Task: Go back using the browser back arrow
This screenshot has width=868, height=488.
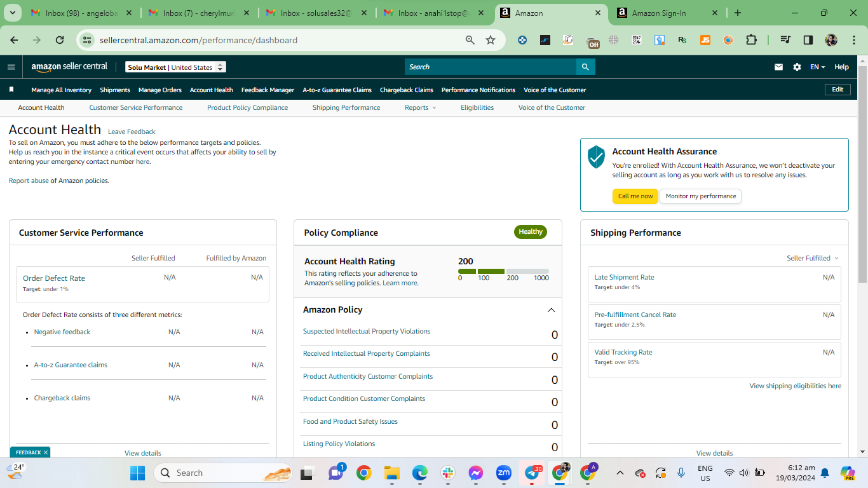Action: (x=14, y=40)
